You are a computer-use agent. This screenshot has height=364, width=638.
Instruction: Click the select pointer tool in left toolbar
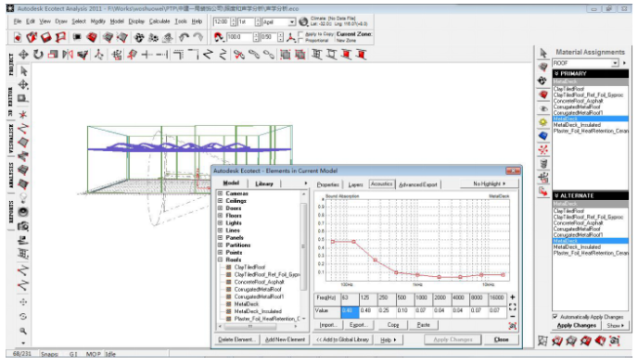[23, 71]
